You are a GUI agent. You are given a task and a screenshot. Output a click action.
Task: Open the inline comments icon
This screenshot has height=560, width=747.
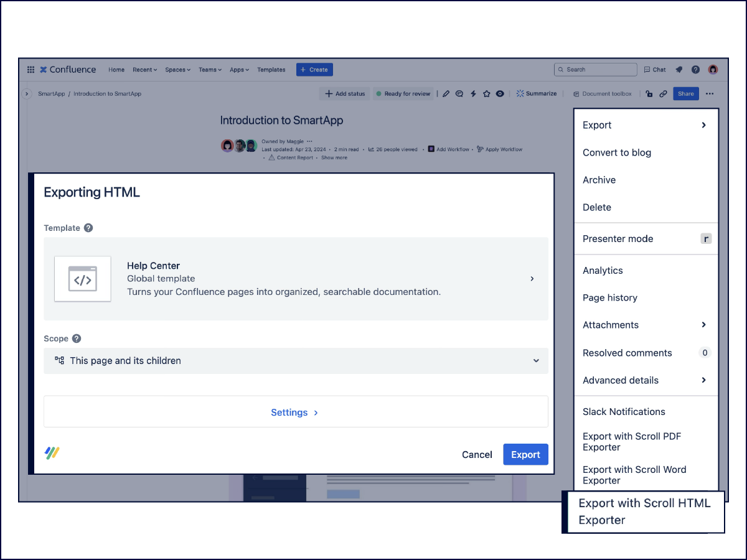[x=459, y=94]
